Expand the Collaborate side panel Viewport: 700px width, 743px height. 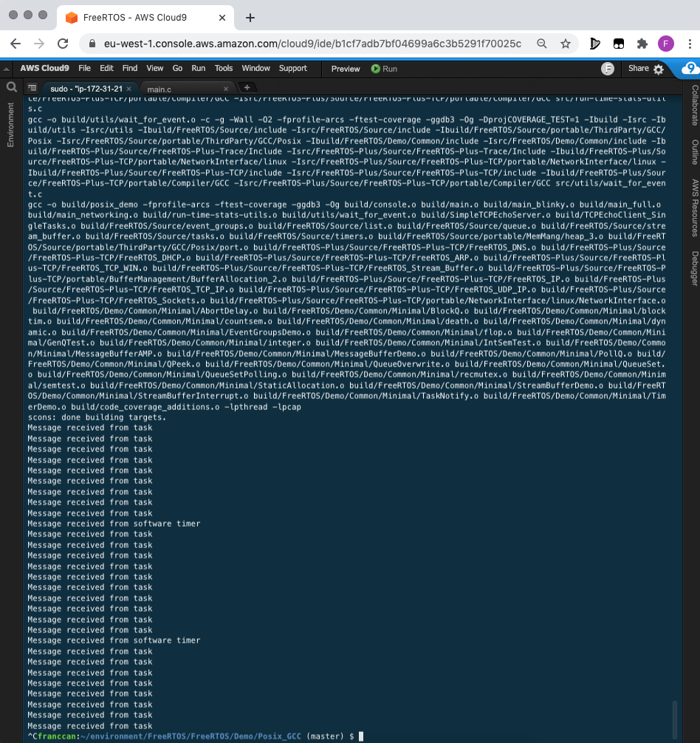[695, 105]
